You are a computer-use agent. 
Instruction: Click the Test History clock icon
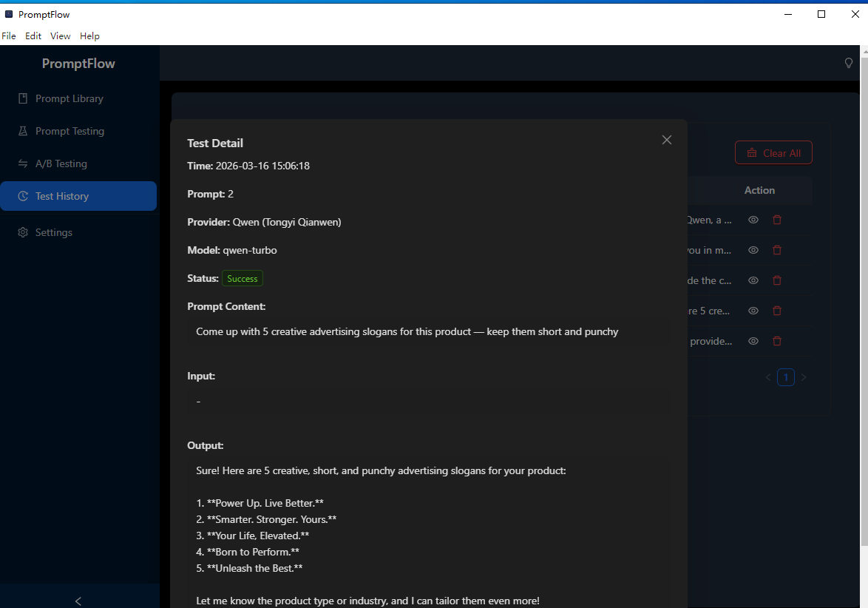point(23,196)
